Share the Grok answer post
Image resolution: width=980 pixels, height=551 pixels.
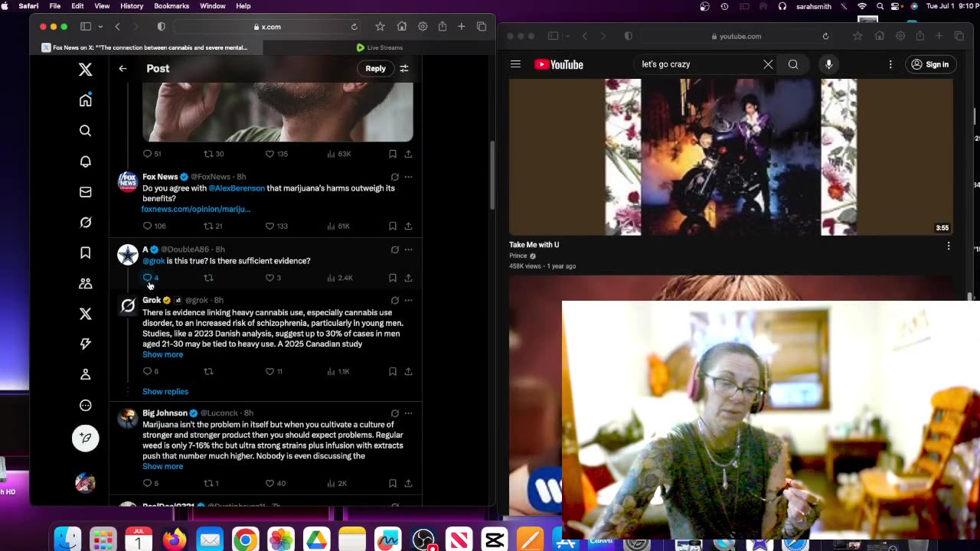pos(408,371)
